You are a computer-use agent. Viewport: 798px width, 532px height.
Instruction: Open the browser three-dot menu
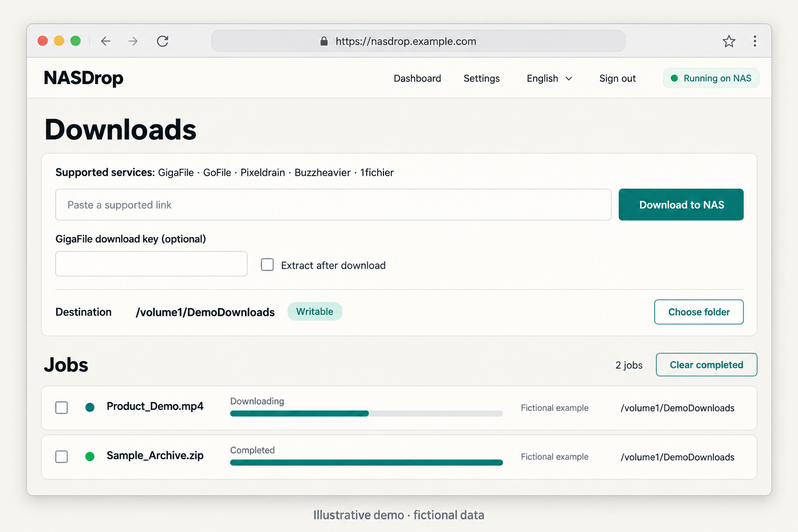click(x=755, y=41)
